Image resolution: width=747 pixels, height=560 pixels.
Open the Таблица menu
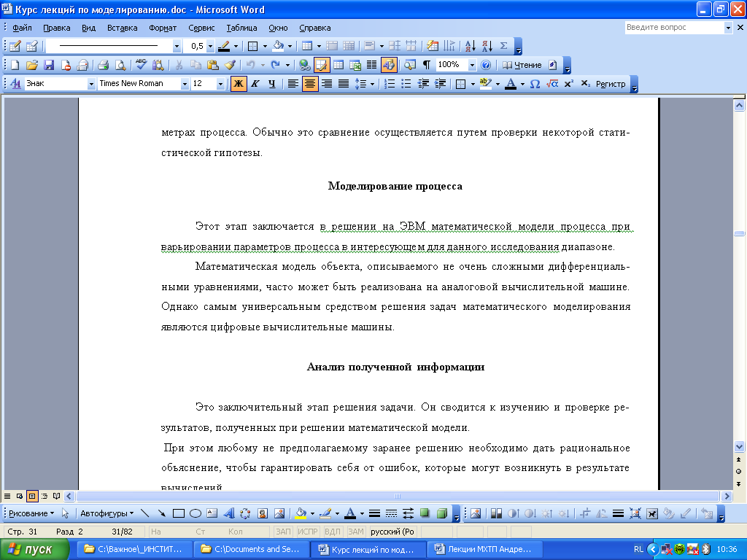click(241, 28)
